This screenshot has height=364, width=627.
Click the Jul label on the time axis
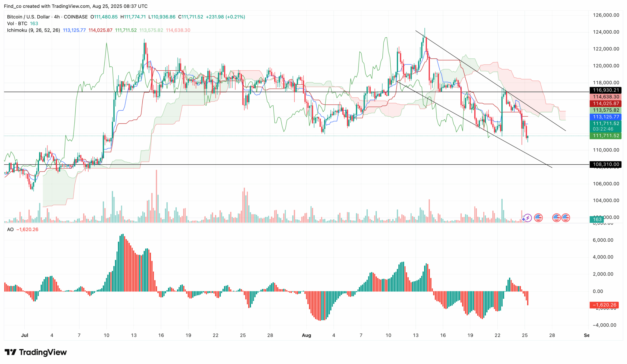coord(24,335)
